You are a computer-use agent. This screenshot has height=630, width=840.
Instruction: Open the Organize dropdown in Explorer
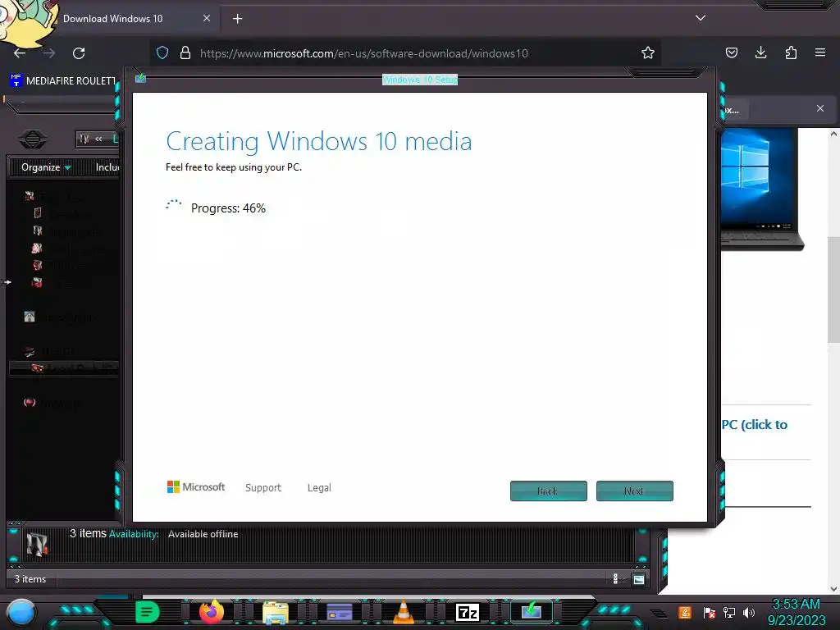coord(46,167)
